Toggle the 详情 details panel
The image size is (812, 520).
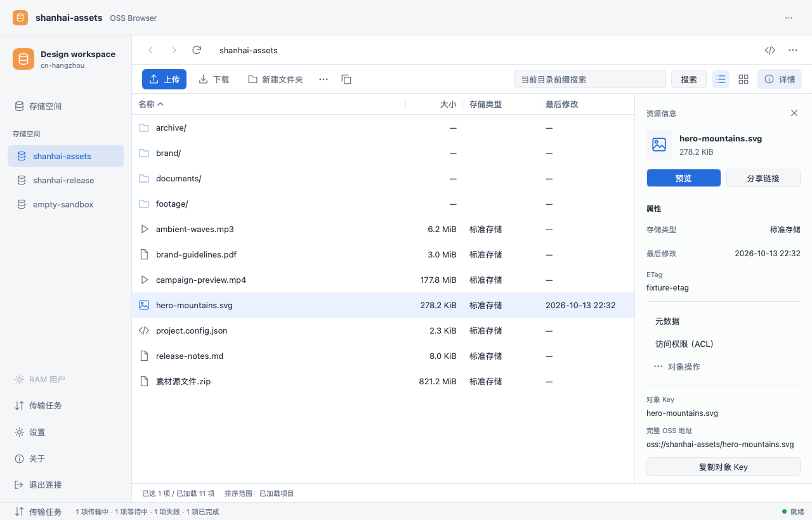click(780, 79)
